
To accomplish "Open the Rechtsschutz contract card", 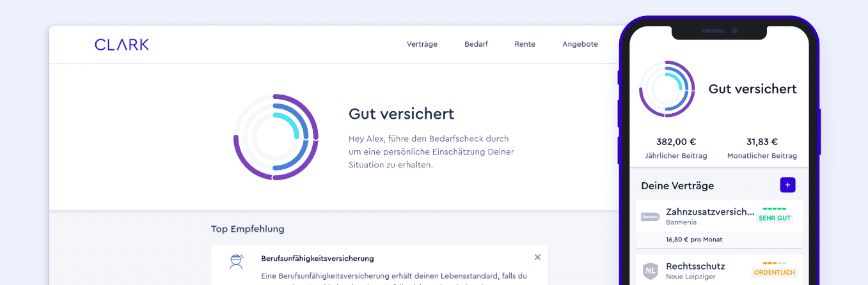I will pos(719,270).
